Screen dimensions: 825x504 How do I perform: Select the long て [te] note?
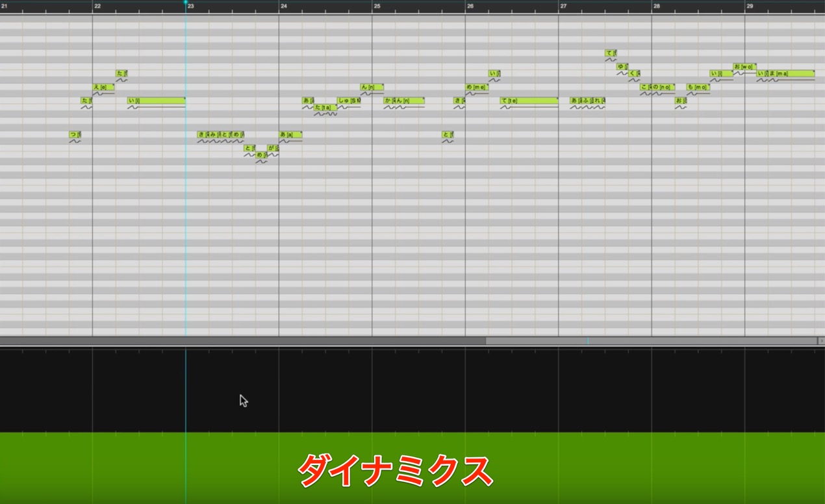point(529,101)
